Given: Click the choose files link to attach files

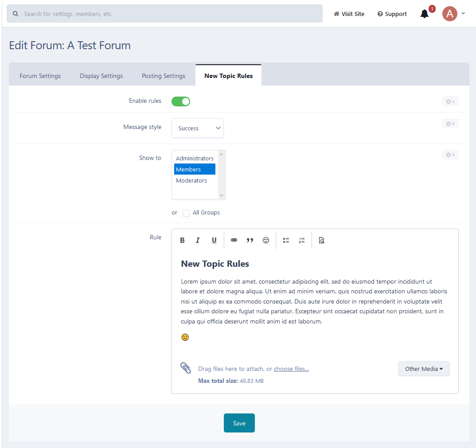Looking at the screenshot, I should (291, 369).
